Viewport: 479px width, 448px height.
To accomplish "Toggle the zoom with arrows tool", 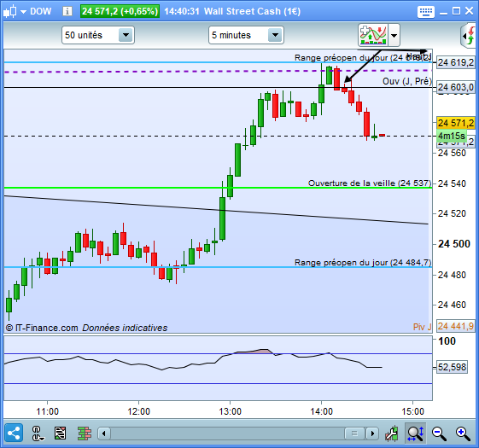I will click(415, 433).
